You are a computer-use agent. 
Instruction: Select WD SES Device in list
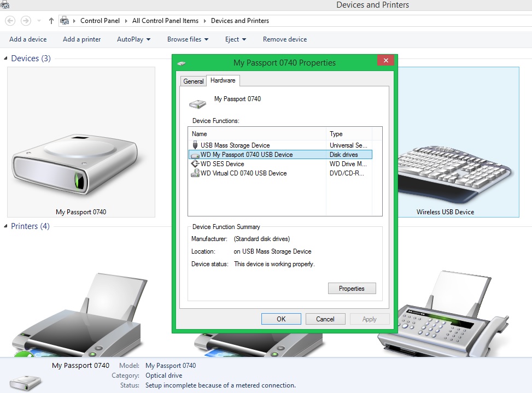coord(222,164)
